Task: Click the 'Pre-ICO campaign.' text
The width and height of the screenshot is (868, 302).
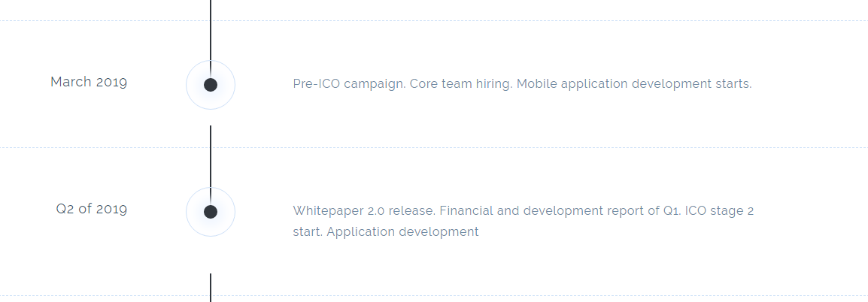Action: pos(349,84)
